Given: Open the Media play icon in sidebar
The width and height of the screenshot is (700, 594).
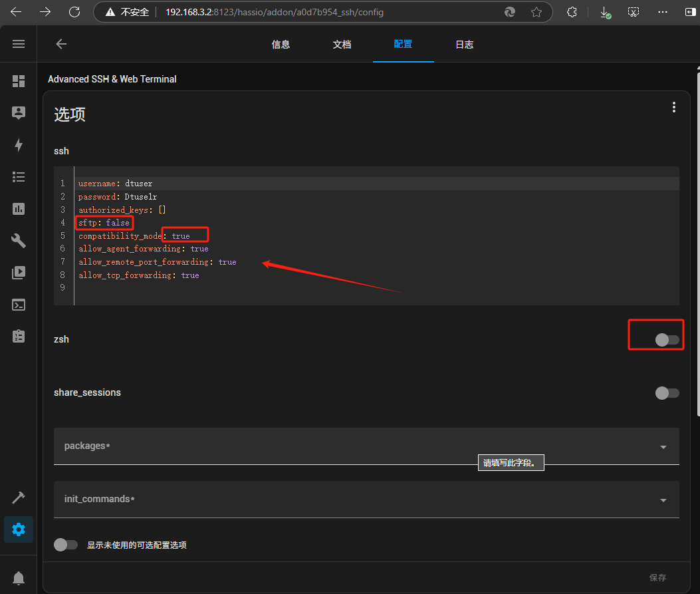Looking at the screenshot, I should [19, 273].
